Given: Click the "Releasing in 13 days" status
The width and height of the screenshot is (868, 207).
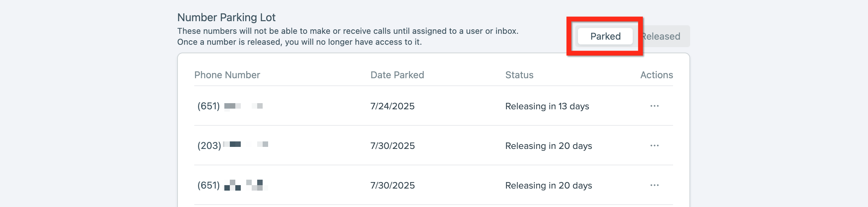Looking at the screenshot, I should point(547,106).
